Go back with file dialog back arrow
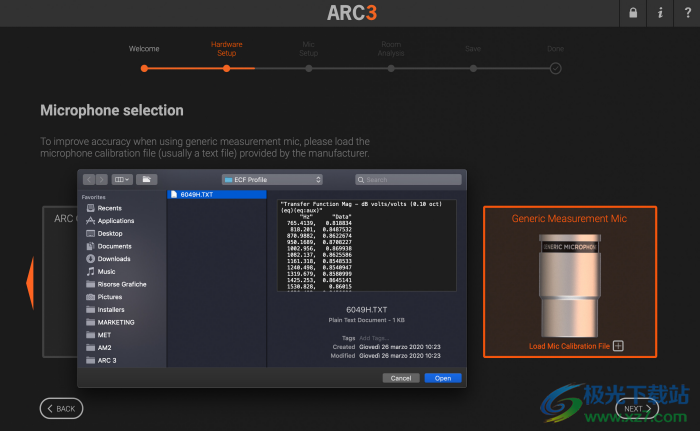 pyautogui.click(x=89, y=179)
